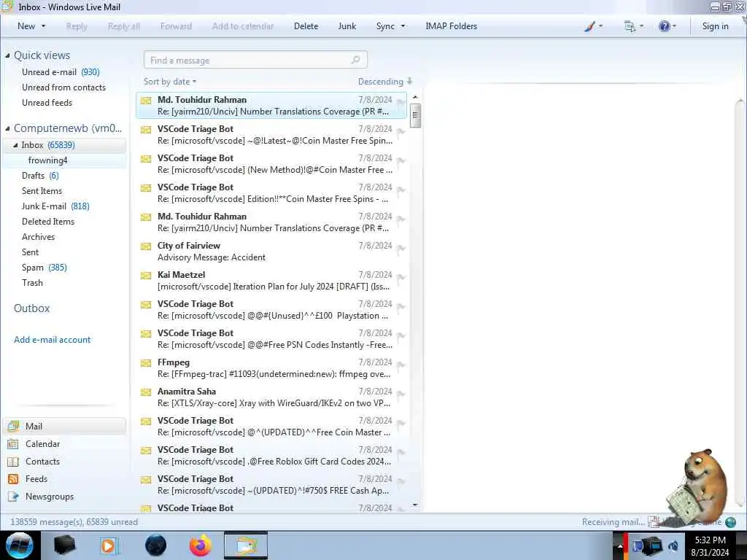Viewport: 747px width, 560px height.
Task: Flag the selected Md. Touhidur Rahman message
Action: [400, 103]
